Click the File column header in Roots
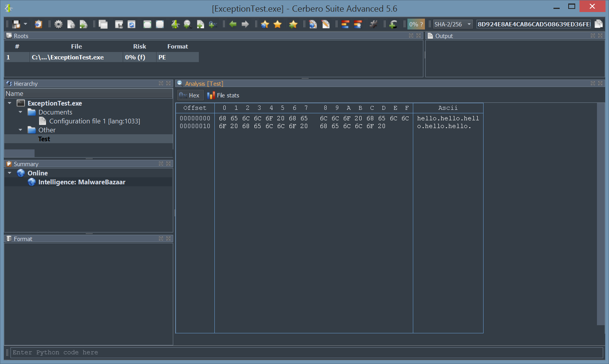 point(77,46)
